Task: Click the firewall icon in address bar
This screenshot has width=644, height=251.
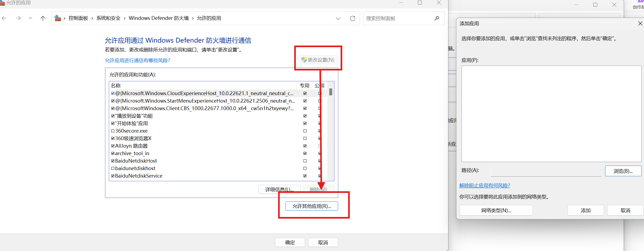Action: [58, 18]
